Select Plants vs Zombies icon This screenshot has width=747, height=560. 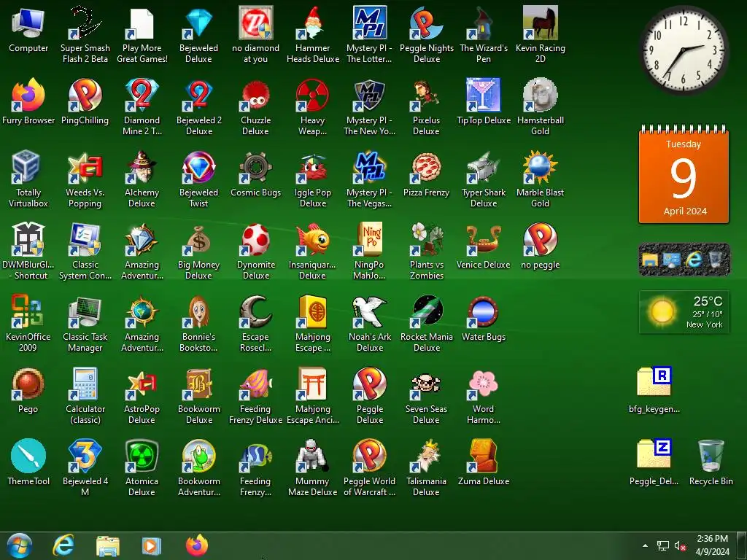(x=426, y=239)
